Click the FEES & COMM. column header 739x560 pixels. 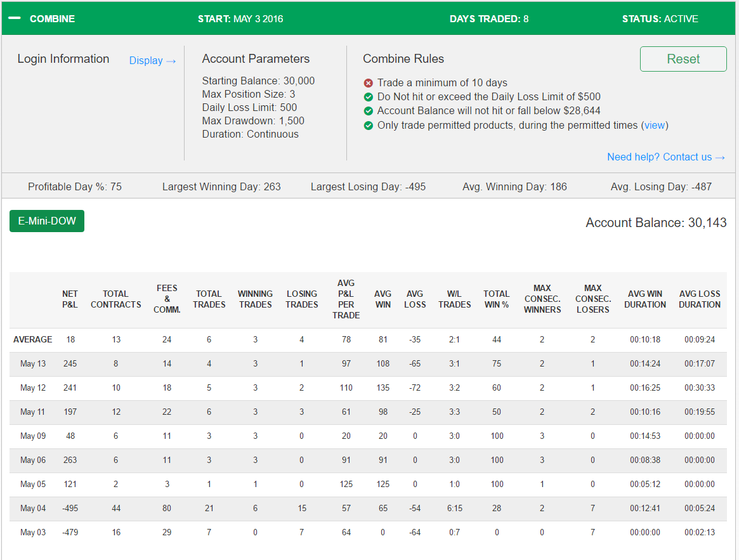167,299
